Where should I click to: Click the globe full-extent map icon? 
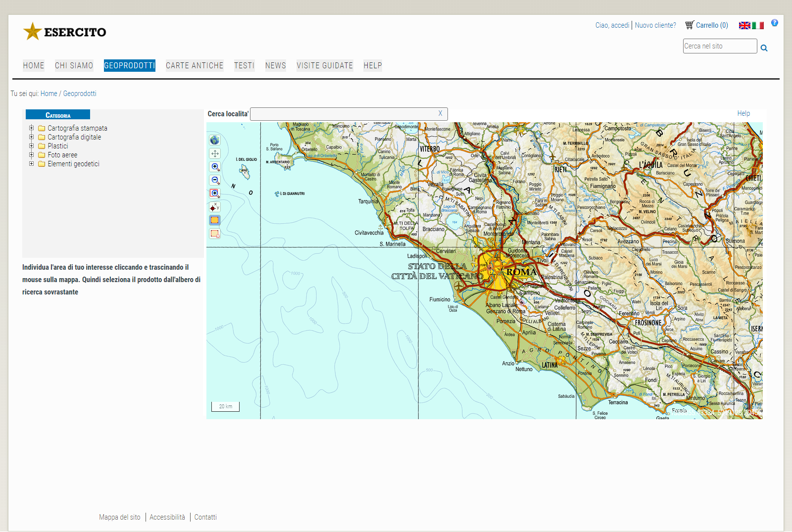(x=215, y=140)
